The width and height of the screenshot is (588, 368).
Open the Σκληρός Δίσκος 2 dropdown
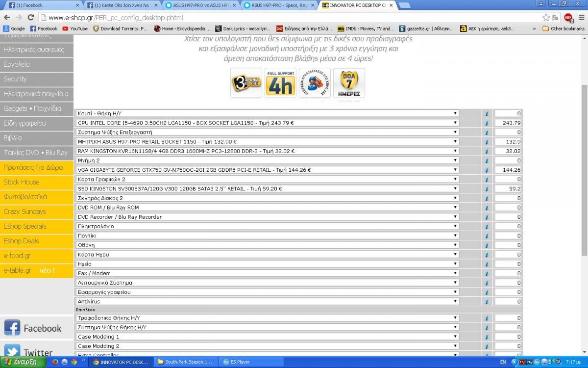click(267, 198)
